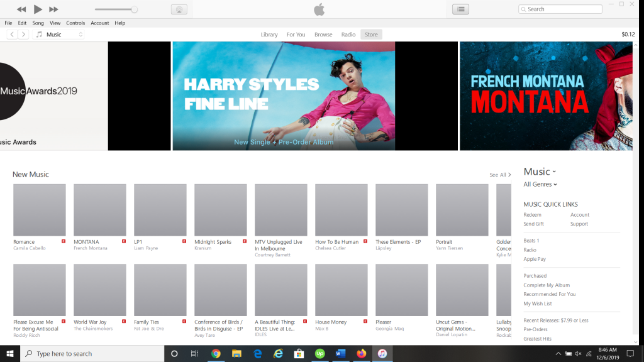644x362 pixels.
Task: Skip forward with the fast-forward button
Action: (53, 9)
